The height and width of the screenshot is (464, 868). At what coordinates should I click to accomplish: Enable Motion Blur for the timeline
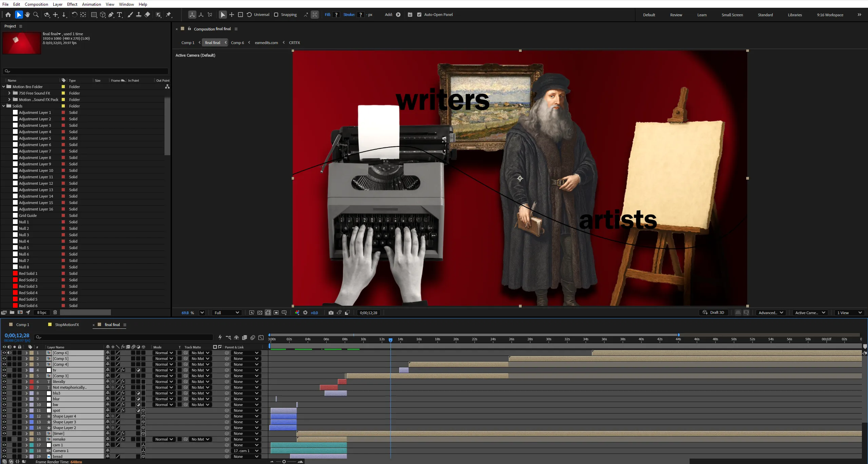pos(253,337)
